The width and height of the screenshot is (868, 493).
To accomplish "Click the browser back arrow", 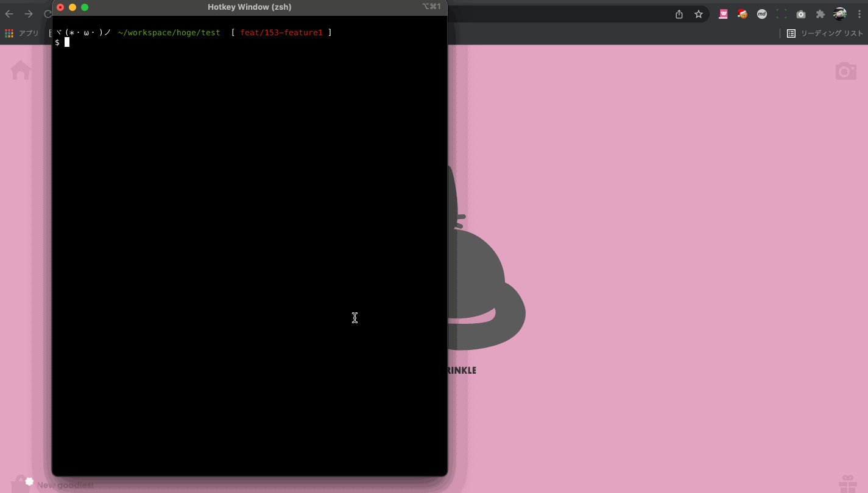I will pyautogui.click(x=9, y=14).
